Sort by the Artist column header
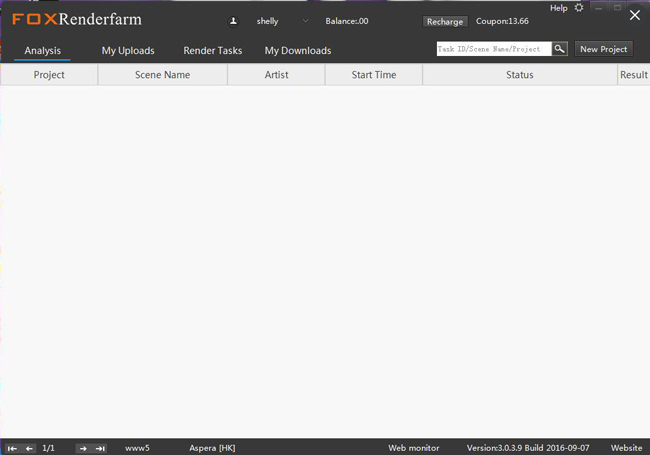 [276, 75]
